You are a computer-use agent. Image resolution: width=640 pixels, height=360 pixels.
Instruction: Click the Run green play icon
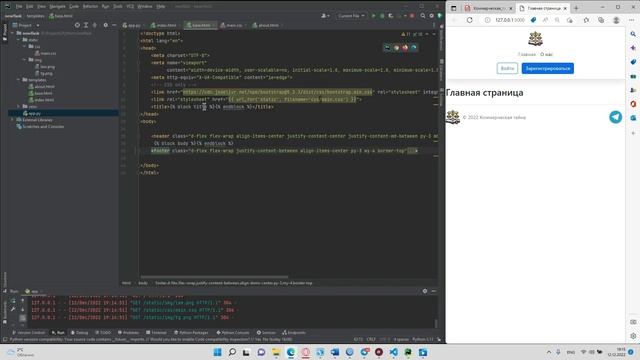(x=373, y=16)
